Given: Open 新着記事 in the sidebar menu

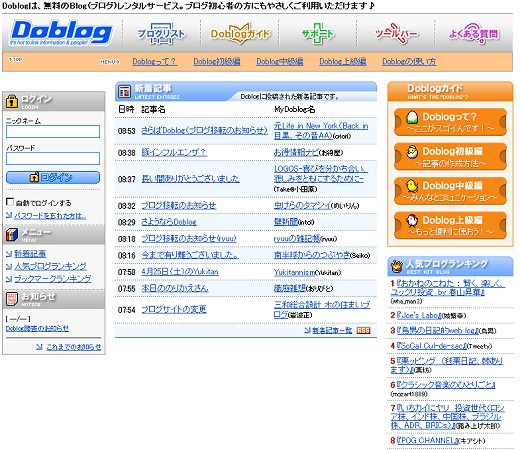Looking at the screenshot, I should click(30, 254).
